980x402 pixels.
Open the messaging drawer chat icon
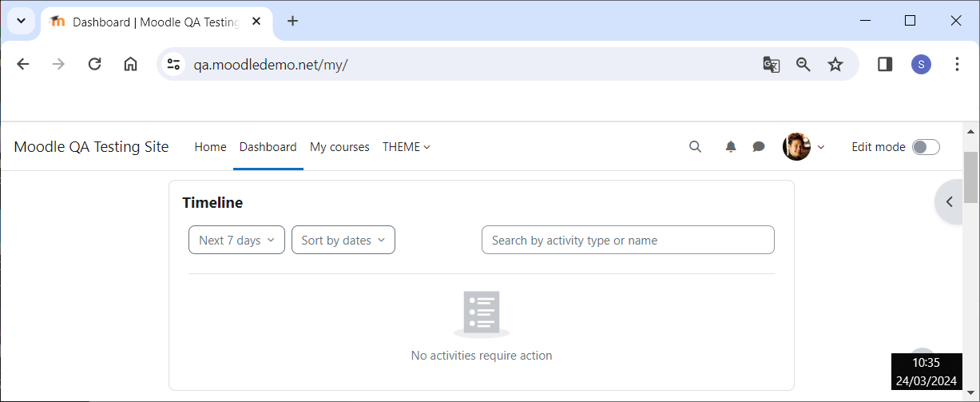[x=759, y=146]
